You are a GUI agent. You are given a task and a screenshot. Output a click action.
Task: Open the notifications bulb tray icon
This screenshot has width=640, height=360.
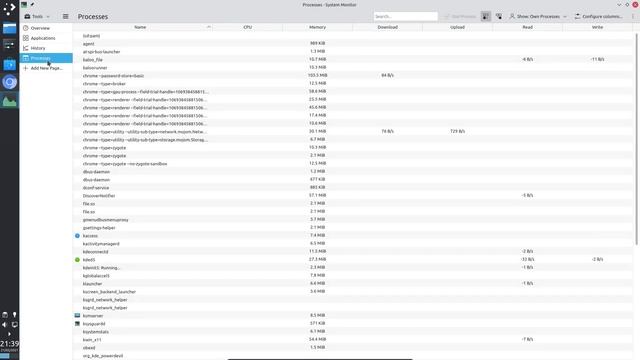(14, 315)
